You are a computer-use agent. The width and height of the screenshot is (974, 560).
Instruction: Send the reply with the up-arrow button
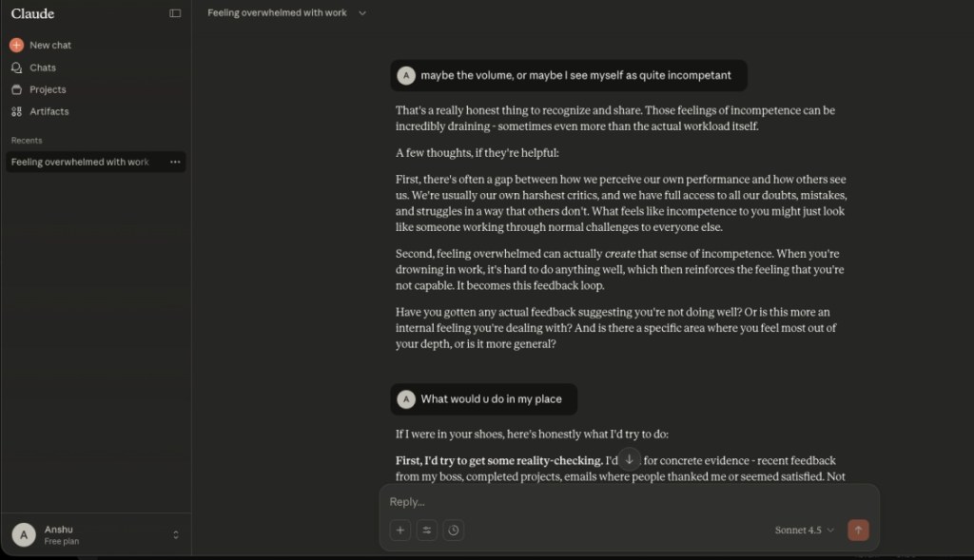[857, 530]
